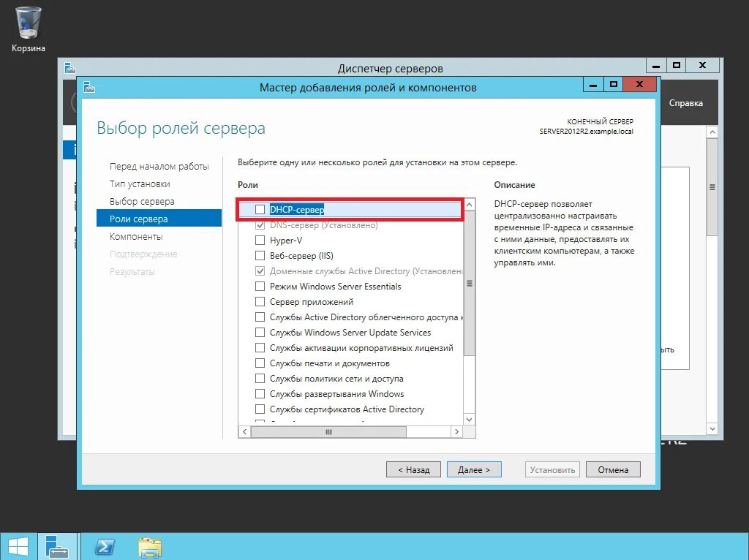Click the roles list scroll right arrow
The height and width of the screenshot is (560, 749).
click(456, 431)
